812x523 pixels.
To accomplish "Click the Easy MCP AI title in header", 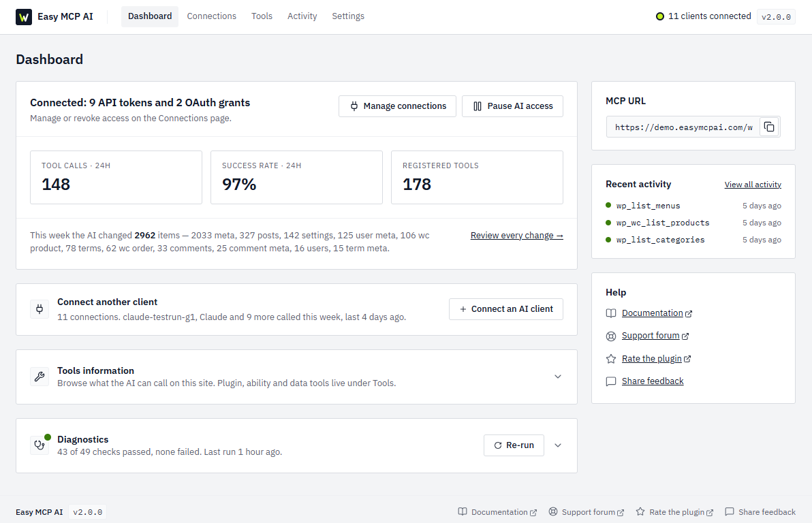I will pyautogui.click(x=65, y=16).
